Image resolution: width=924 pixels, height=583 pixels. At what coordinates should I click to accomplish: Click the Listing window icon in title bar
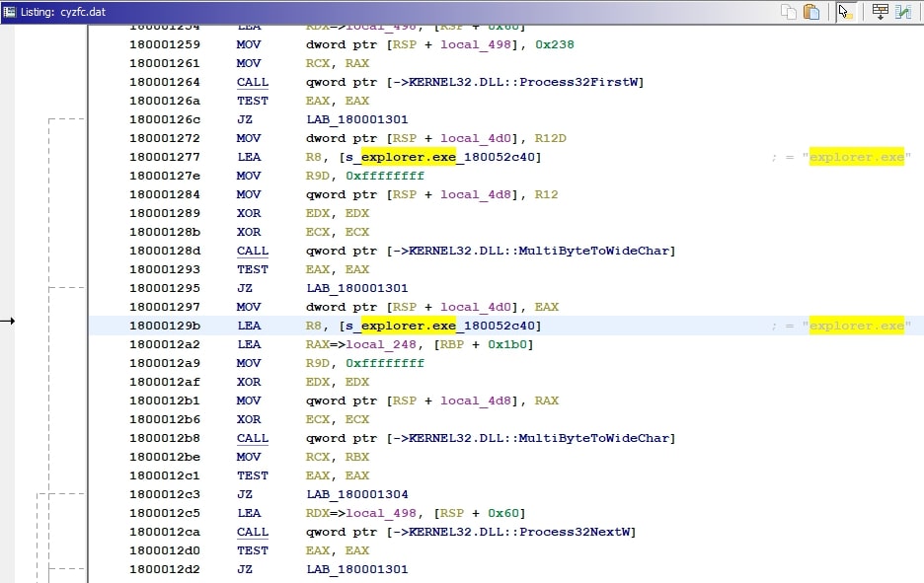(10, 12)
